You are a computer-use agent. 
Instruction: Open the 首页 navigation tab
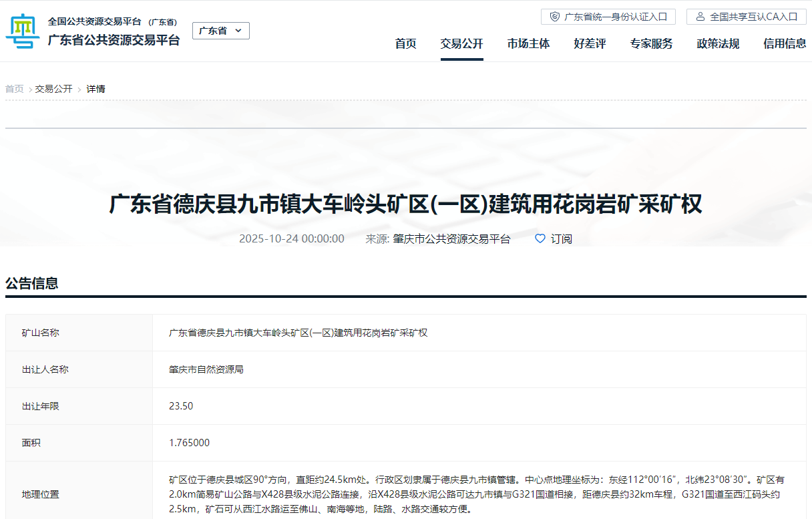(405, 44)
